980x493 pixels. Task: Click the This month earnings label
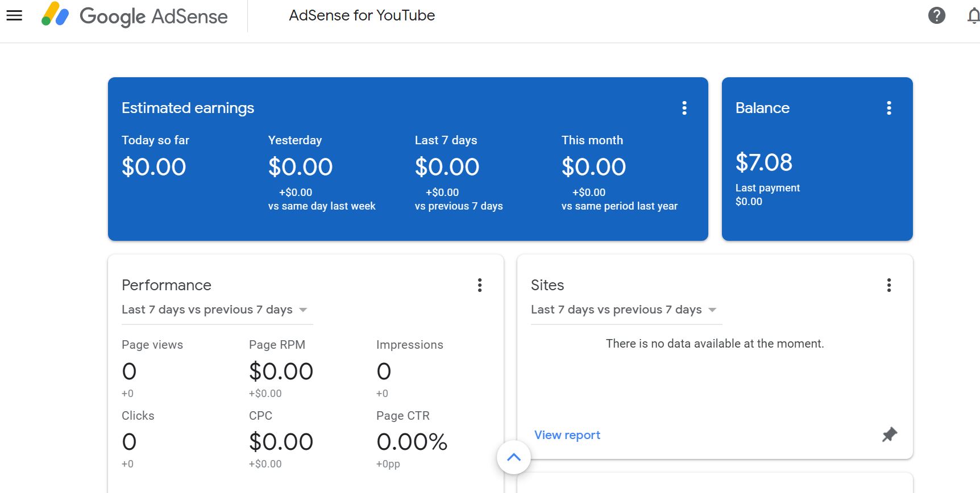tap(592, 140)
